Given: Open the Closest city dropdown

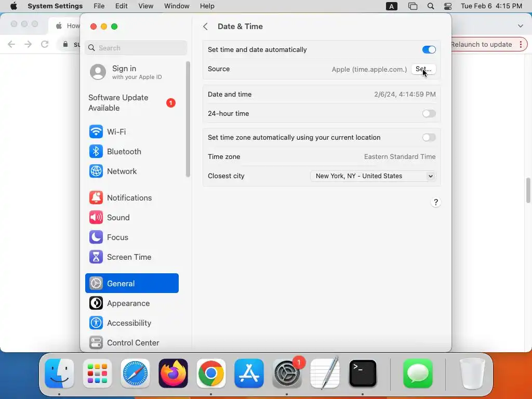Looking at the screenshot, I should click(x=373, y=176).
